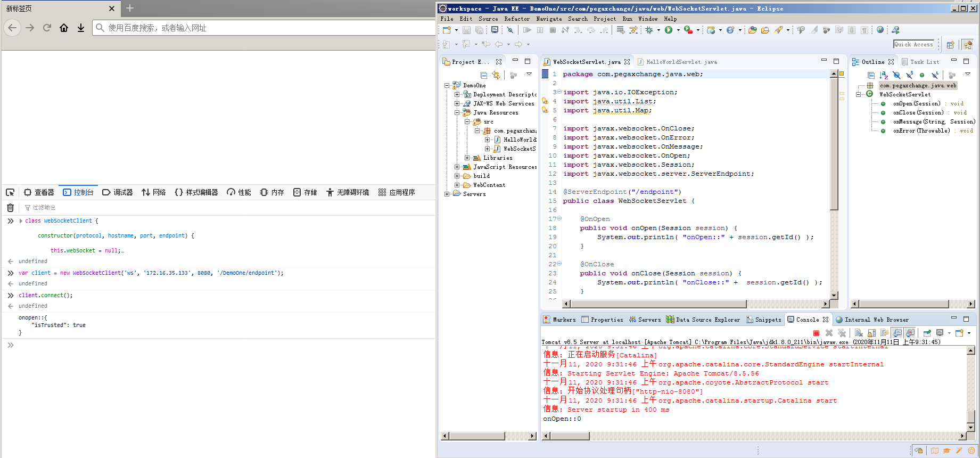This screenshot has width=980, height=458.
Task: Toggle Hide Local Types in Outline toolbar
Action: [935, 76]
